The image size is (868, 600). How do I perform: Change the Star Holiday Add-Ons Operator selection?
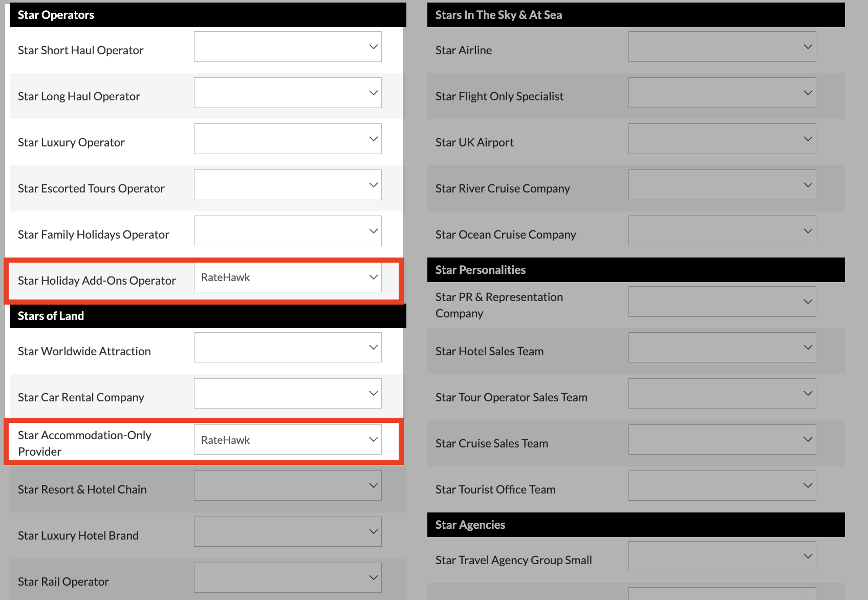(x=288, y=277)
